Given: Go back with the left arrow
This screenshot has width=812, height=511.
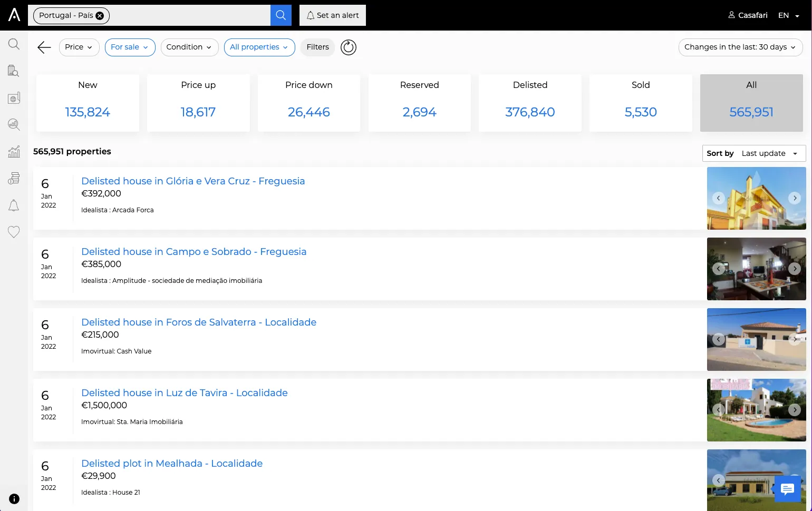Looking at the screenshot, I should [44, 47].
